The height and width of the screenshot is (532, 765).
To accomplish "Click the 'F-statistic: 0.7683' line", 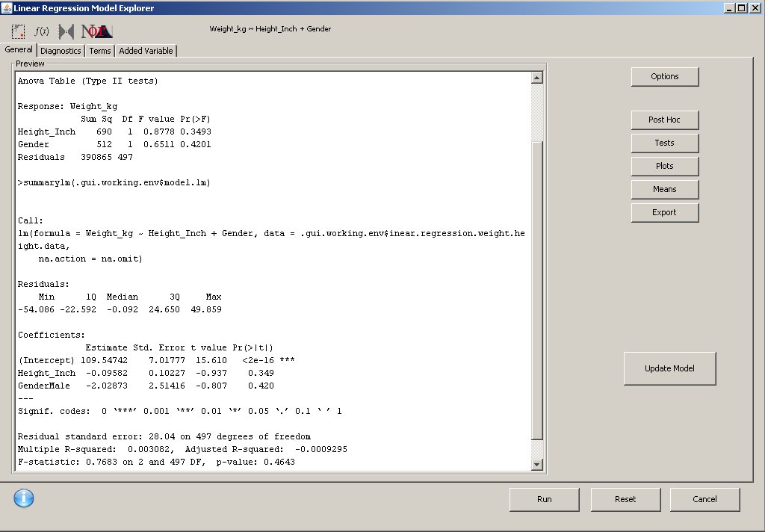I will pyautogui.click(x=156, y=462).
